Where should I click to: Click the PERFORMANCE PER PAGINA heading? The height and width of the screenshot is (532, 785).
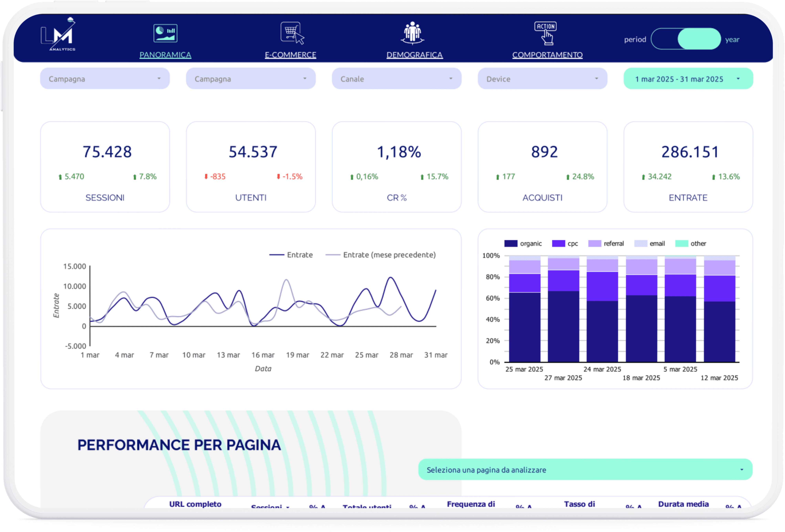coord(179,445)
